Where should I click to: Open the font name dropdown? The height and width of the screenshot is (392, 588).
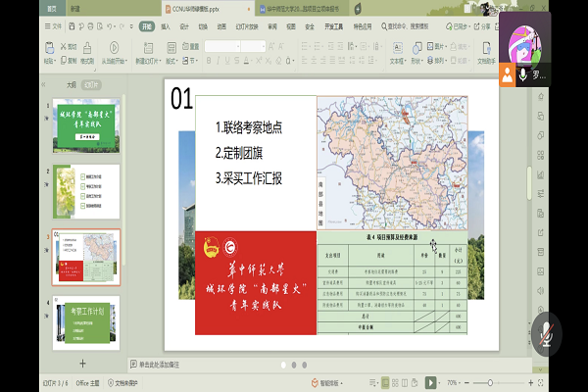(238, 46)
